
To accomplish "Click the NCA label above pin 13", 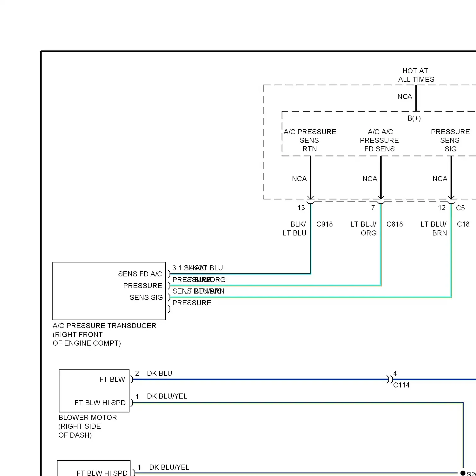I will click(x=299, y=179).
